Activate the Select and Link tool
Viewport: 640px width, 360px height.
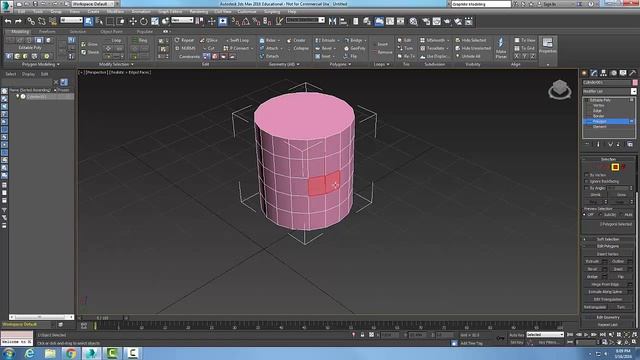tap(31, 21)
